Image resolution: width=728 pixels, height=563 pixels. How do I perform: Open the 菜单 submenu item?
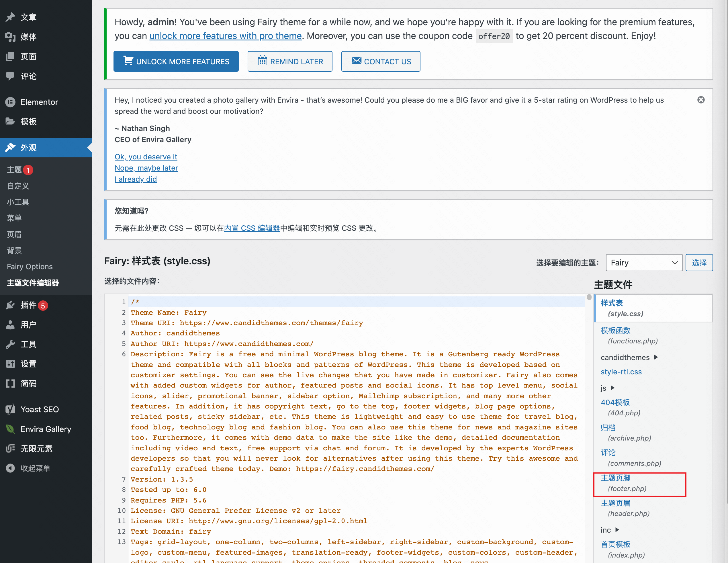14,218
